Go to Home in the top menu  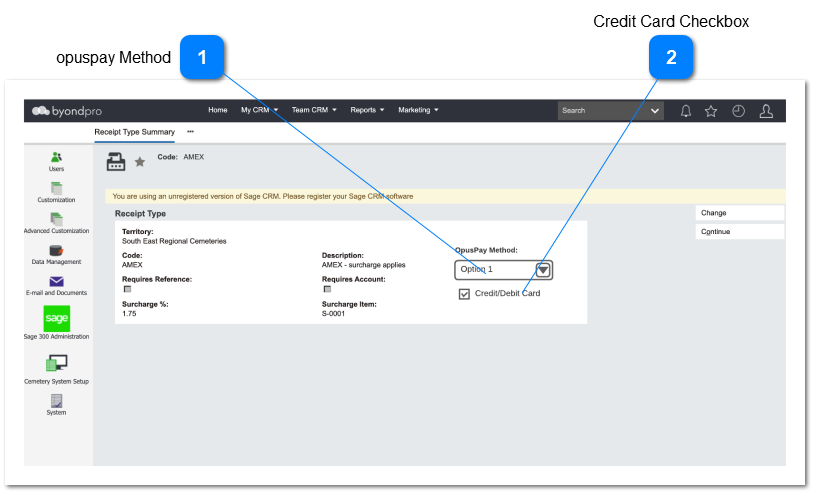[218, 110]
